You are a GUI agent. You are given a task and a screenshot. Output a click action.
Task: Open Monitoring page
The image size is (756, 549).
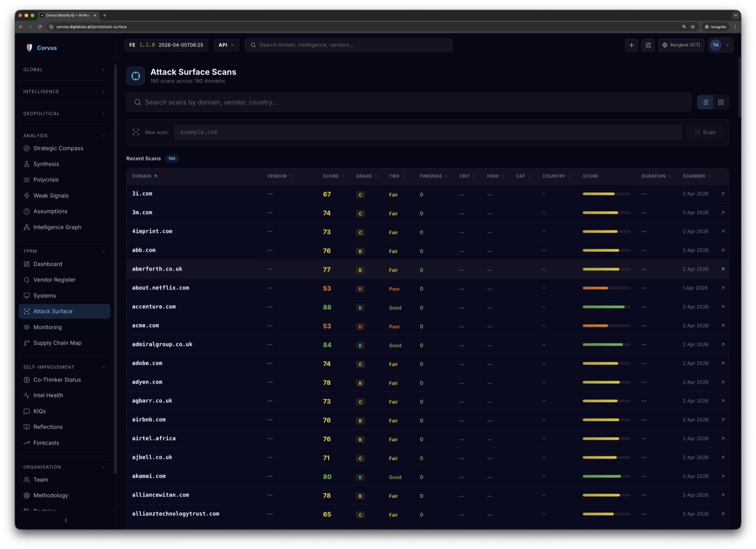pos(47,327)
